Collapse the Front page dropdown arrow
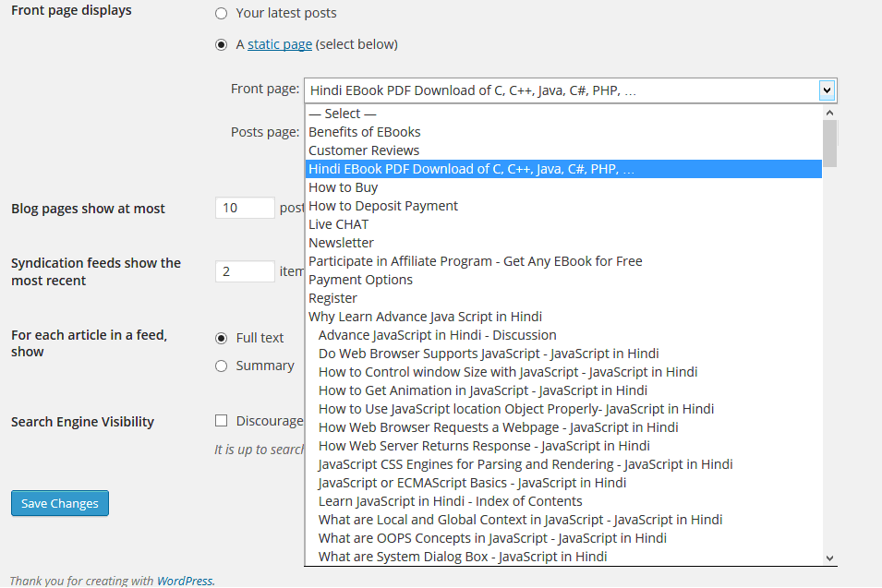 pyautogui.click(x=827, y=90)
